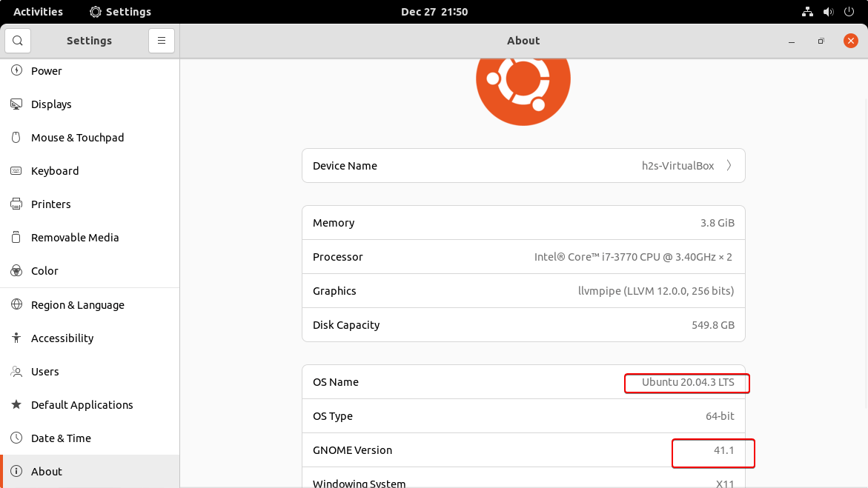Select Keyboard in the sidebar
Viewport: 868px width, 488px height.
click(90, 170)
